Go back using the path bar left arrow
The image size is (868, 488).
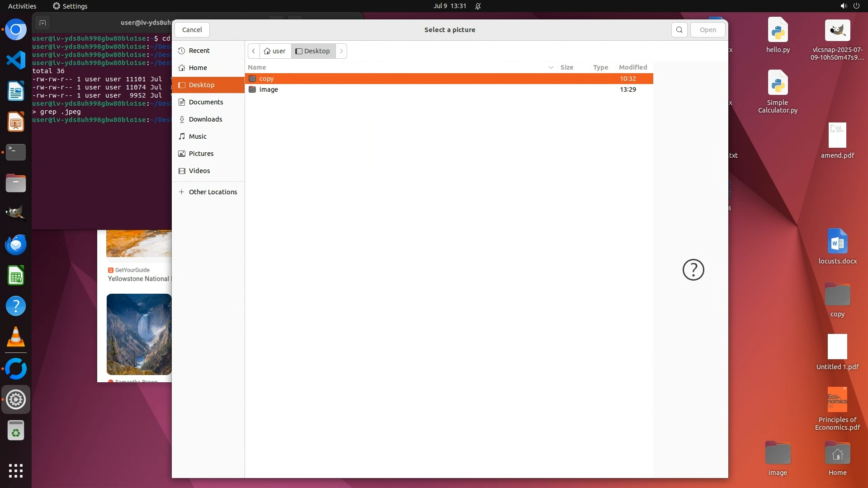coord(254,51)
